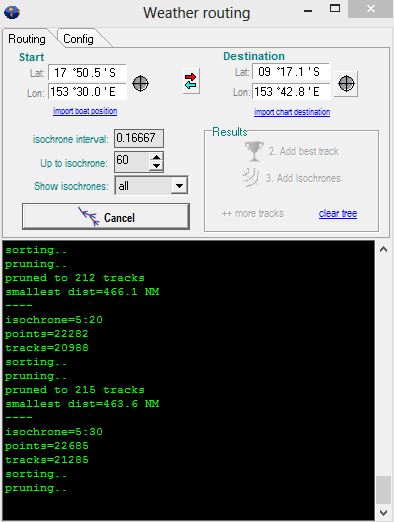Click the Start Lat input field
This screenshot has height=522, width=394.
point(87,73)
